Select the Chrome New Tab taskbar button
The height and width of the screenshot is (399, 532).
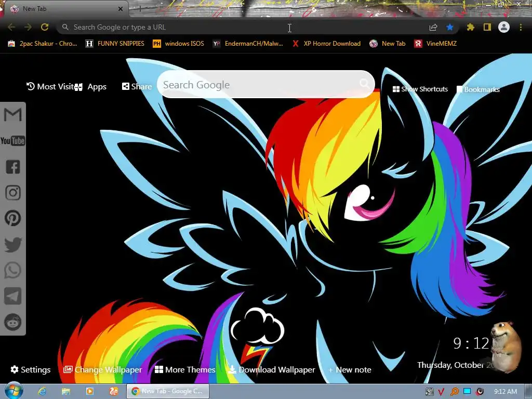(x=168, y=391)
